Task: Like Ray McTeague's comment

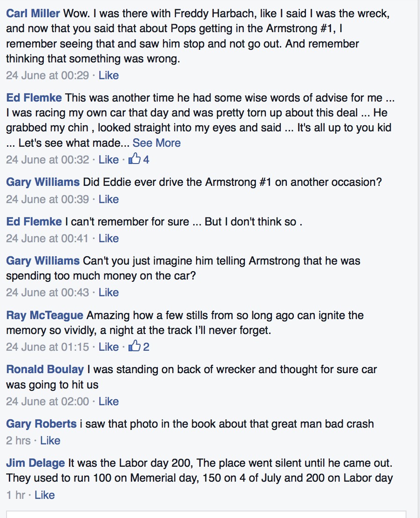Action: (108, 347)
